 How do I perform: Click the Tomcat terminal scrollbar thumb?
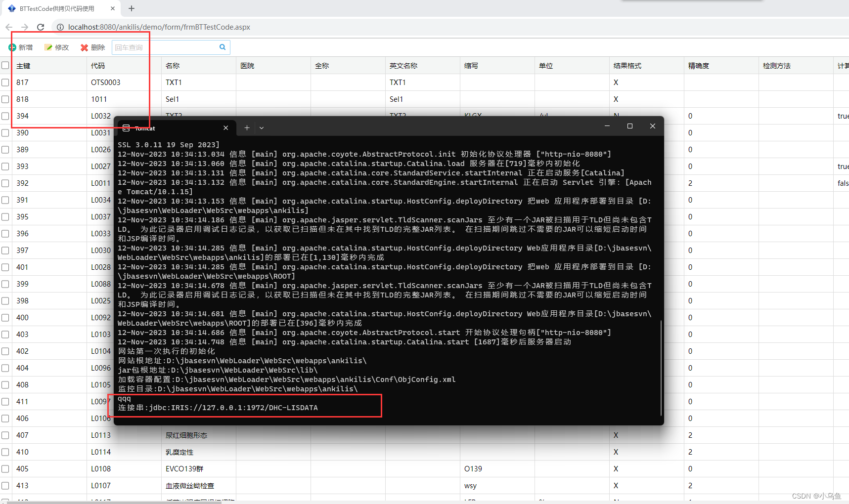pyautogui.click(x=661, y=368)
